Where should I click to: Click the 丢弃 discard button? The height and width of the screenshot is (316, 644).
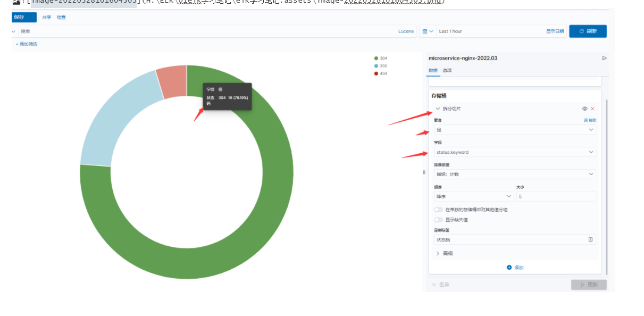(441, 285)
